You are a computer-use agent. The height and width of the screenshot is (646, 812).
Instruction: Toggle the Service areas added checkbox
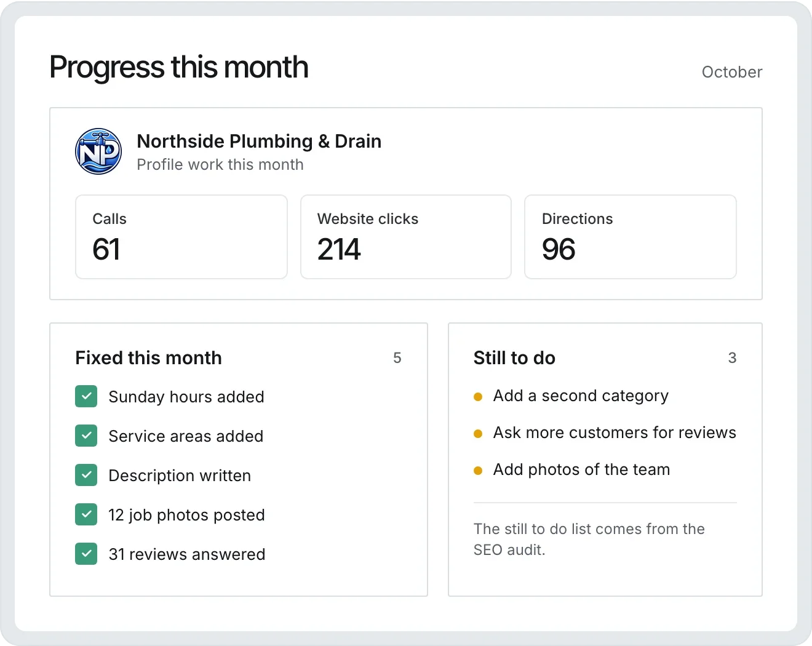coord(86,436)
